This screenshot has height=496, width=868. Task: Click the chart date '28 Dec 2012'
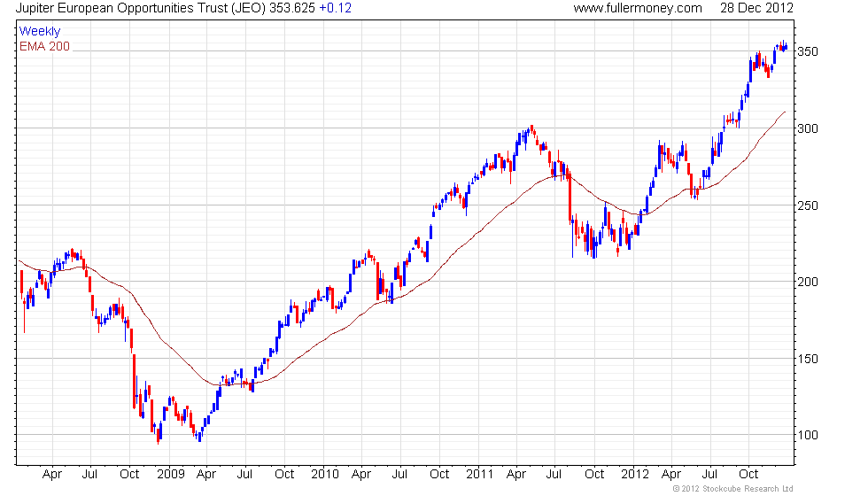[x=756, y=8]
